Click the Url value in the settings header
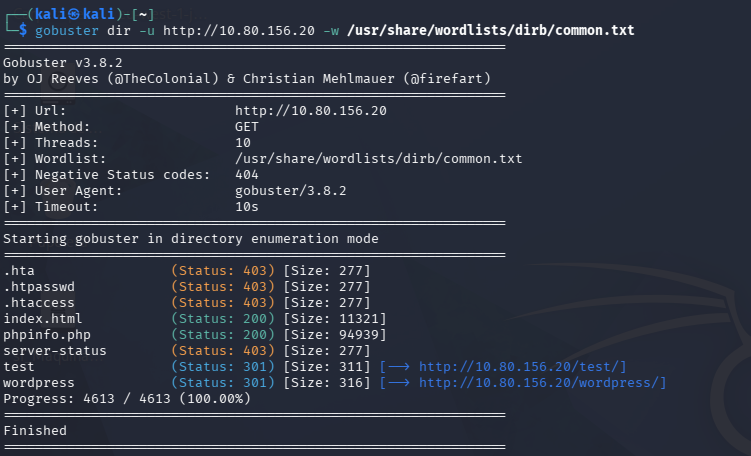This screenshot has height=456, width=751. click(x=311, y=111)
